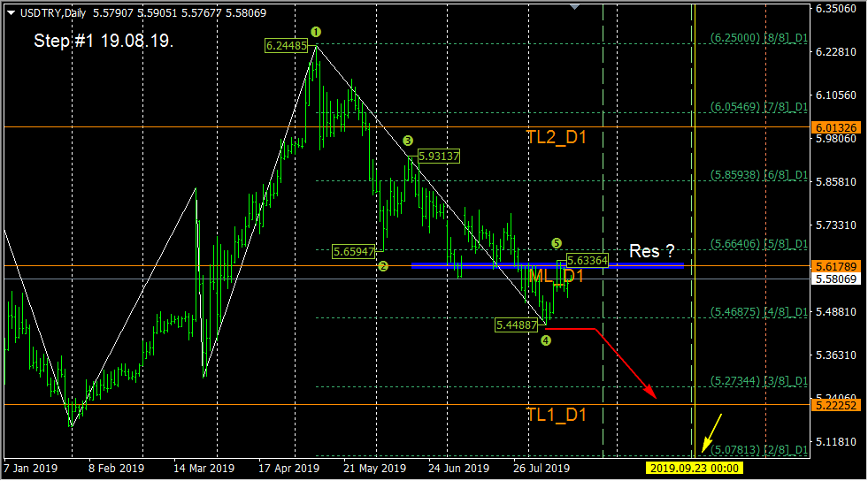Click the (5.07813) [2/8]_D1 level label
The image size is (868, 481).
click(759, 450)
